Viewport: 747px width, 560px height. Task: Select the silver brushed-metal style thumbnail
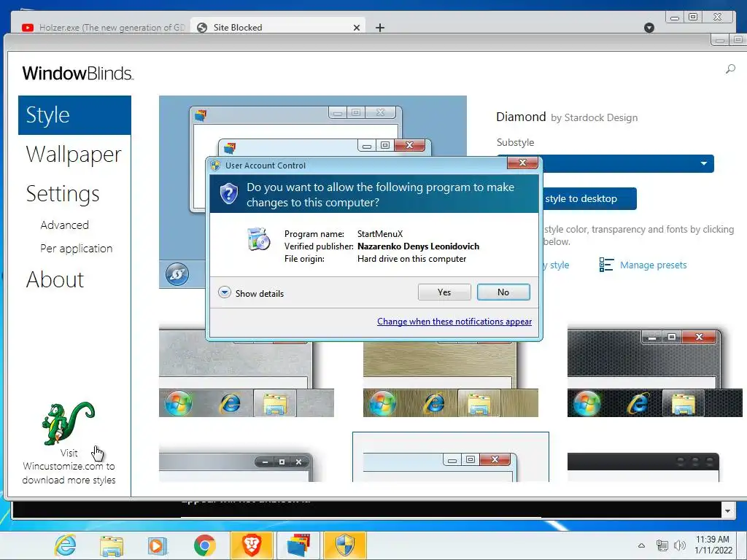[x=247, y=371]
